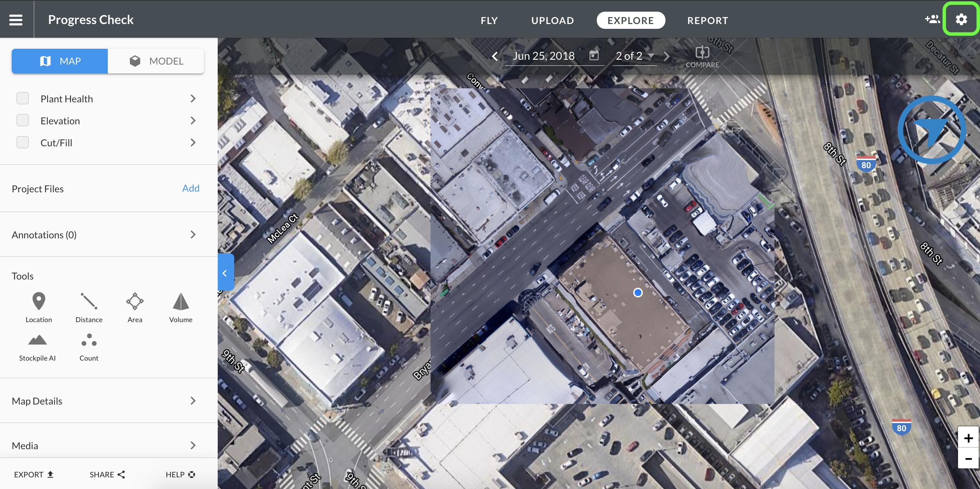Screen dimensions: 980x489
Task: Enable the Elevation layer checkbox
Action: tap(23, 121)
